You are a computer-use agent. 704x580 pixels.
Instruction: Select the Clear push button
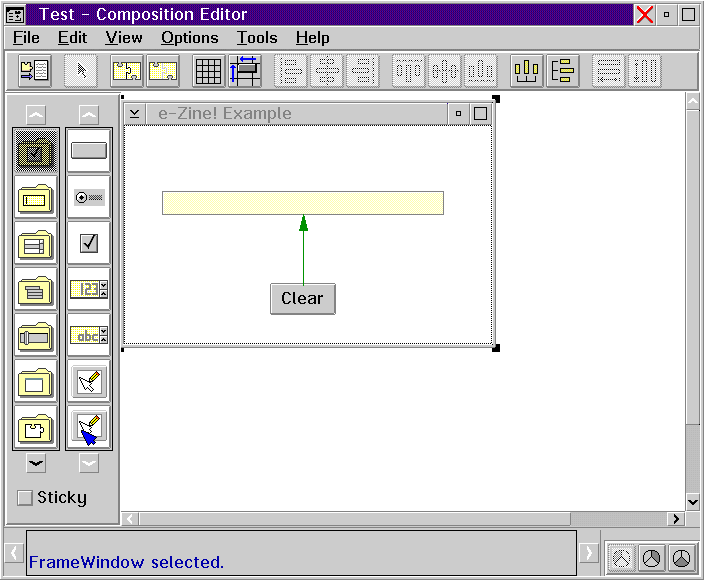tap(303, 299)
